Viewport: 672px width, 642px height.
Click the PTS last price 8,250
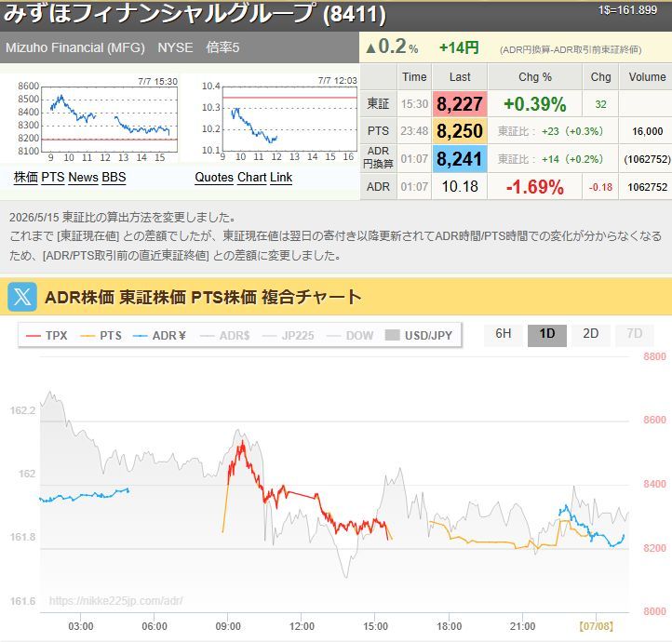point(460,131)
